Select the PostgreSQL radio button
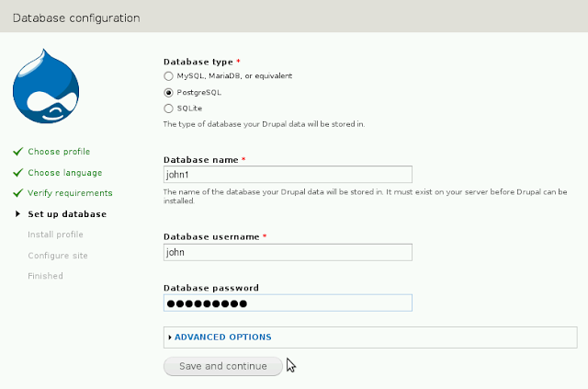588x389 pixels. coord(168,92)
